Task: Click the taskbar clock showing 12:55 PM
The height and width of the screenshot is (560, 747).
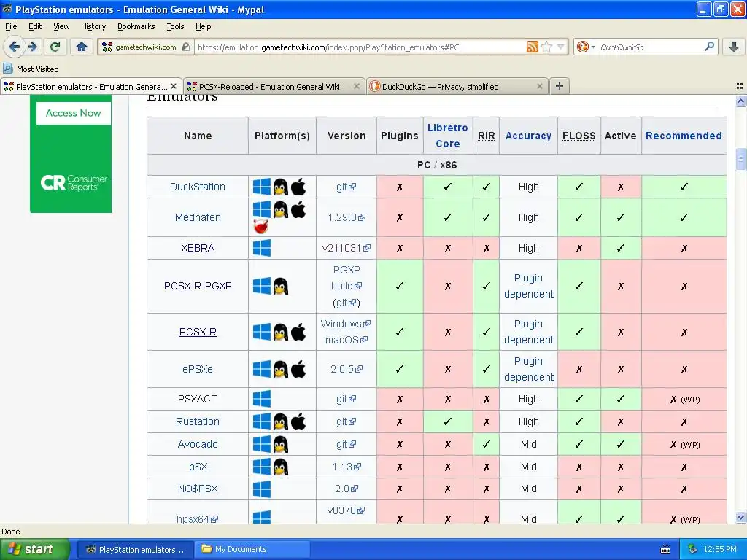Action: tap(720, 549)
